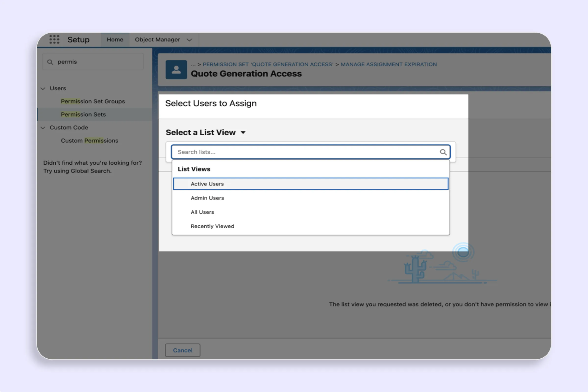Switch to the Home tab
Image resolution: width=588 pixels, height=392 pixels.
pos(115,39)
